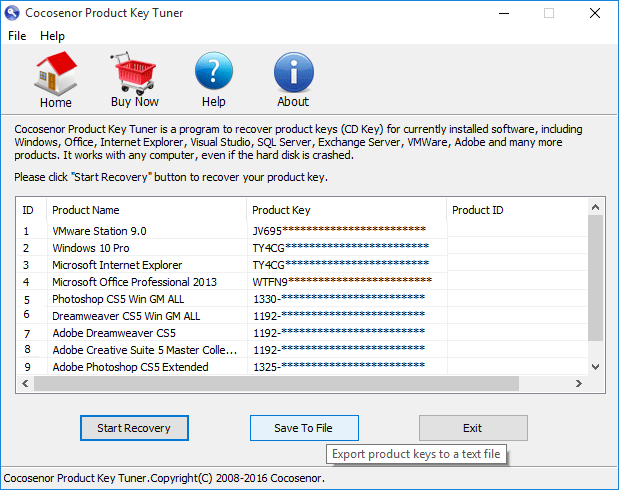Screen dimensions: 619x490
Task: Select the ID column header
Action: [31, 210]
